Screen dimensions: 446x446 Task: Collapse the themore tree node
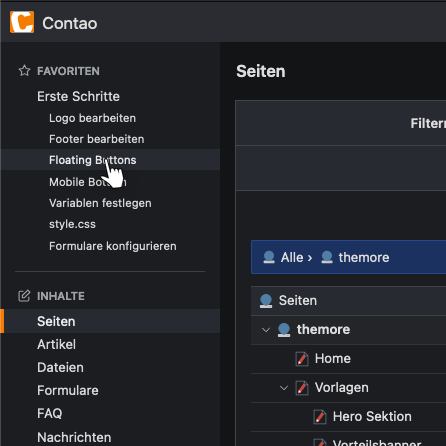tap(266, 330)
